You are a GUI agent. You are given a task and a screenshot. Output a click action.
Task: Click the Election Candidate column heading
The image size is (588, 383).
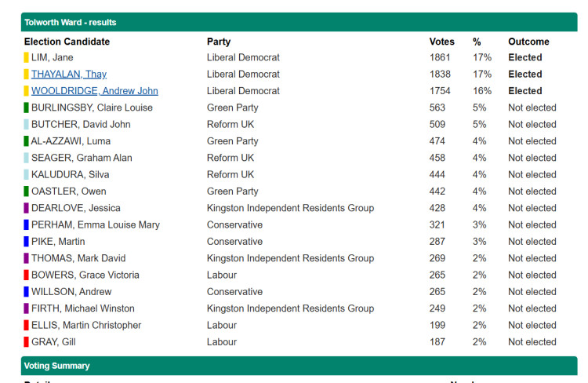pos(67,42)
